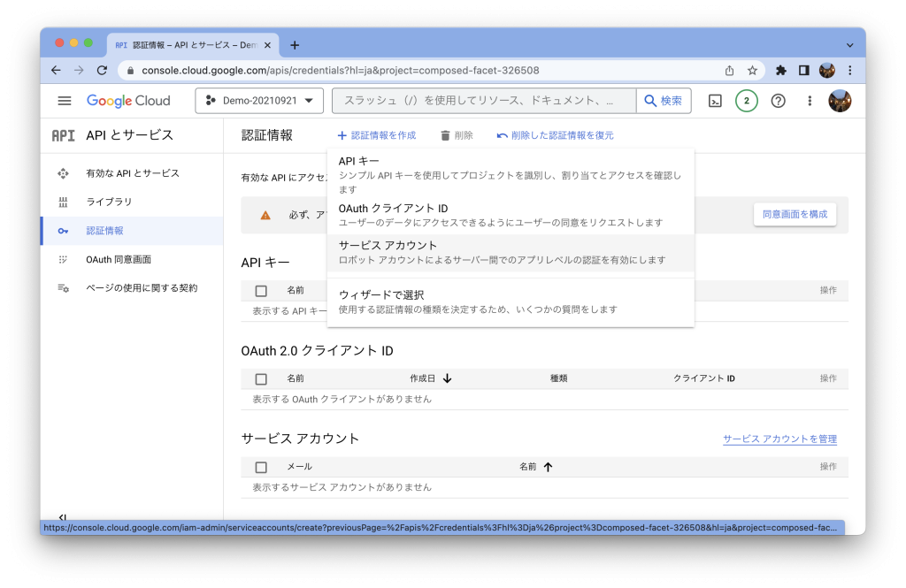The width and height of the screenshot is (906, 588).
Task: Open 有効な API とサービス in sidebar
Action: tap(133, 173)
